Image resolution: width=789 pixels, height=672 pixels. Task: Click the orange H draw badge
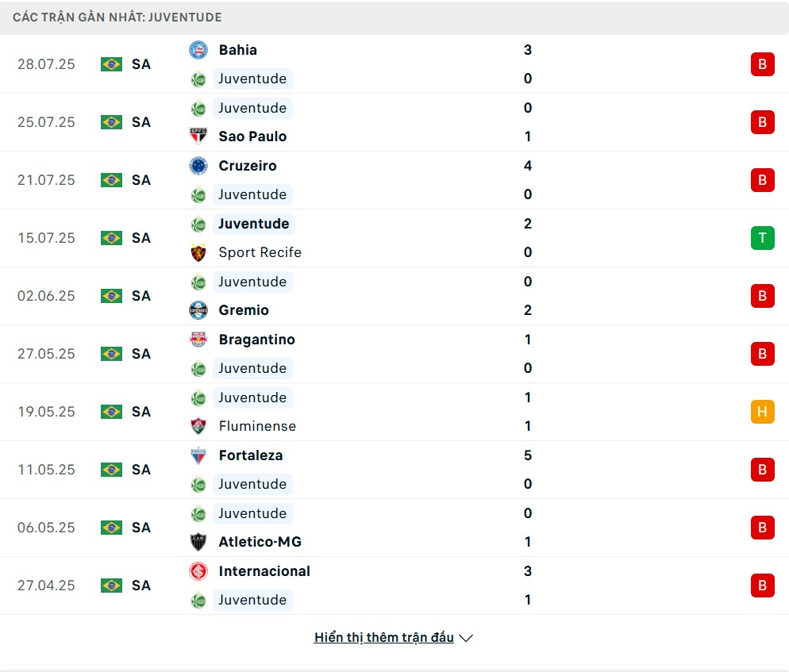tap(762, 412)
